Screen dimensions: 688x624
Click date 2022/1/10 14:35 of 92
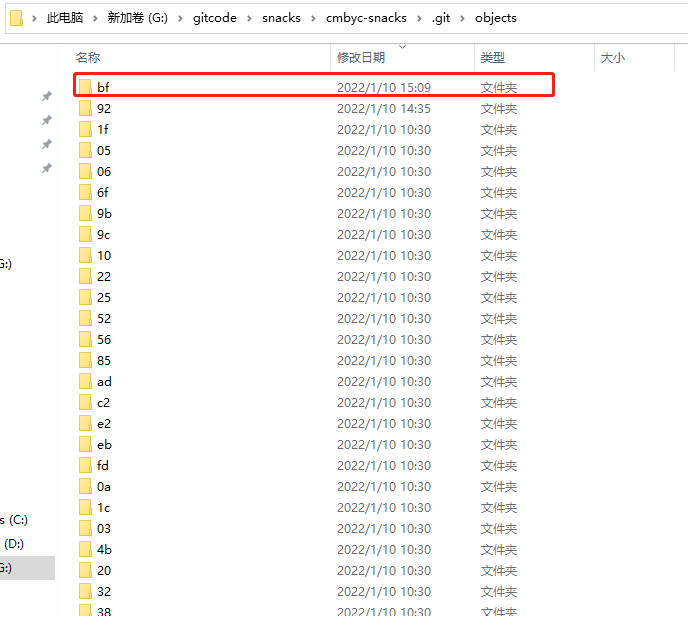(x=384, y=108)
